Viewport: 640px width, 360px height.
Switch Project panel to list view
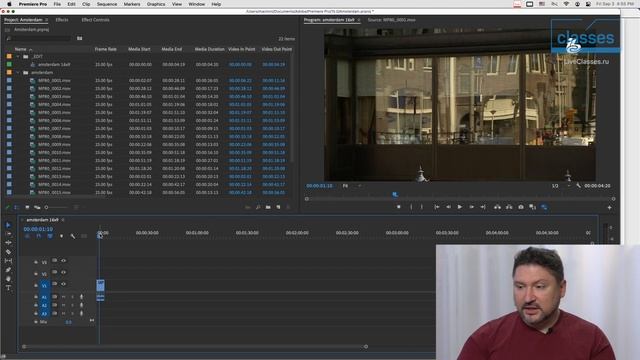tap(17, 207)
